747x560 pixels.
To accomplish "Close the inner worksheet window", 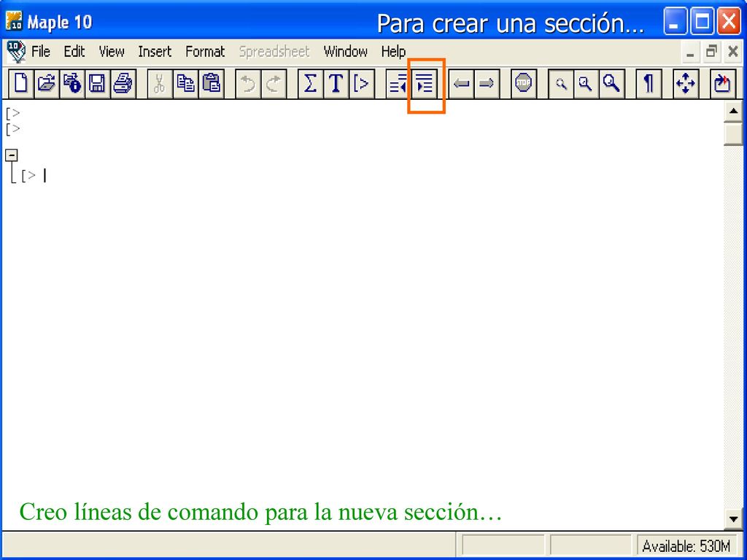I will 733,52.
